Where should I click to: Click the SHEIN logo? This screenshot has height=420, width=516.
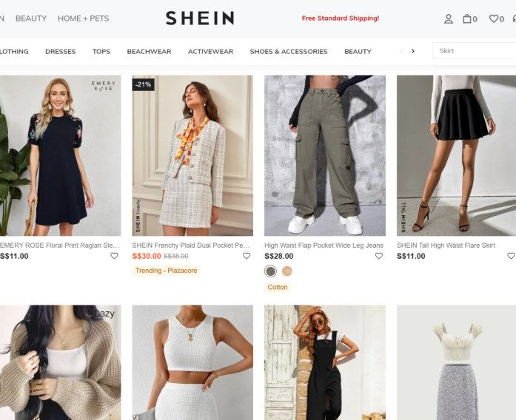click(x=200, y=18)
